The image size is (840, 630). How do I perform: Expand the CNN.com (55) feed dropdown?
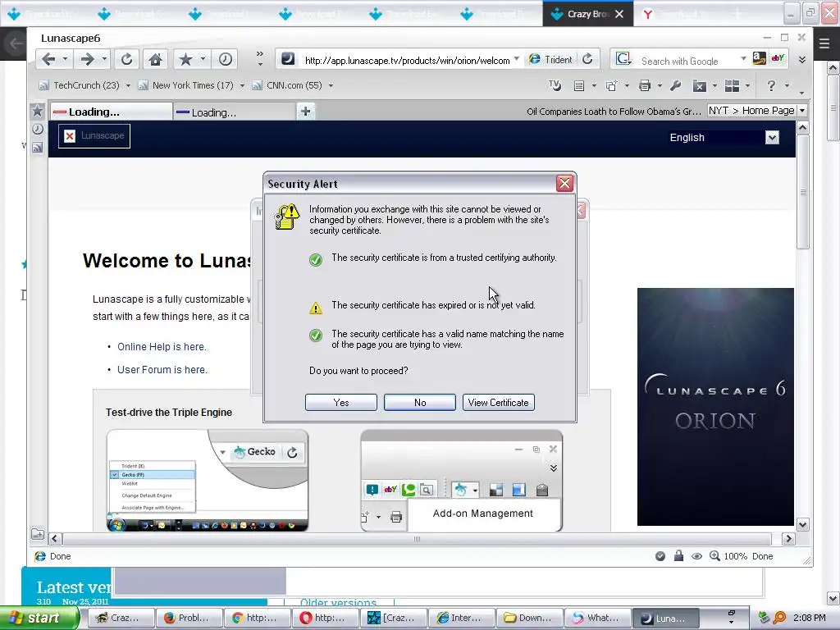(331, 85)
